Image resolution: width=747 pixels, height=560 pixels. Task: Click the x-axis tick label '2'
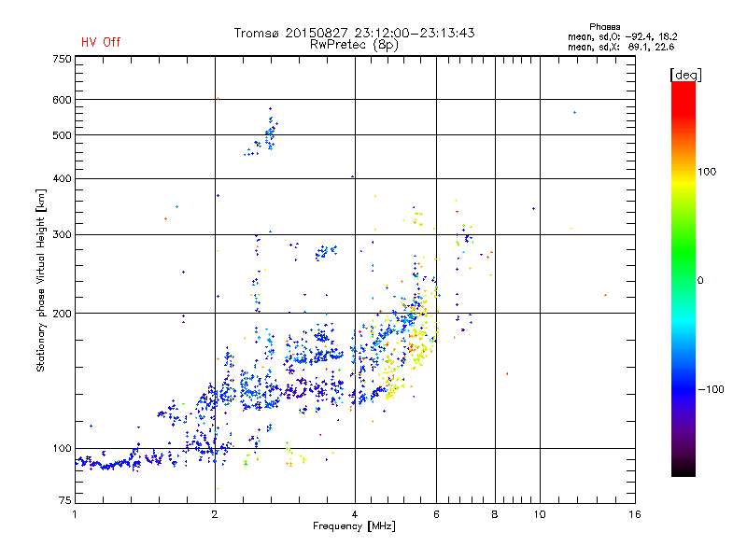tap(215, 514)
